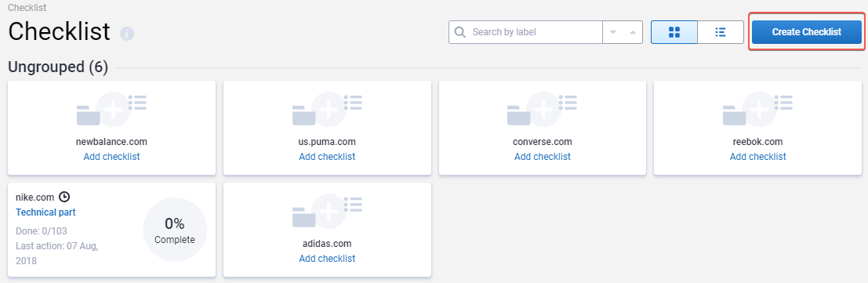Click Add checklist under adidas.com
Image resolution: width=868 pixels, height=283 pixels.
[x=327, y=259]
